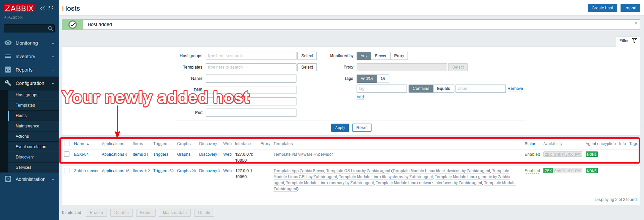Viewport: 644px width, 220px height.
Task: Tick the Zabbix server row checkbox
Action: pyautogui.click(x=67, y=170)
